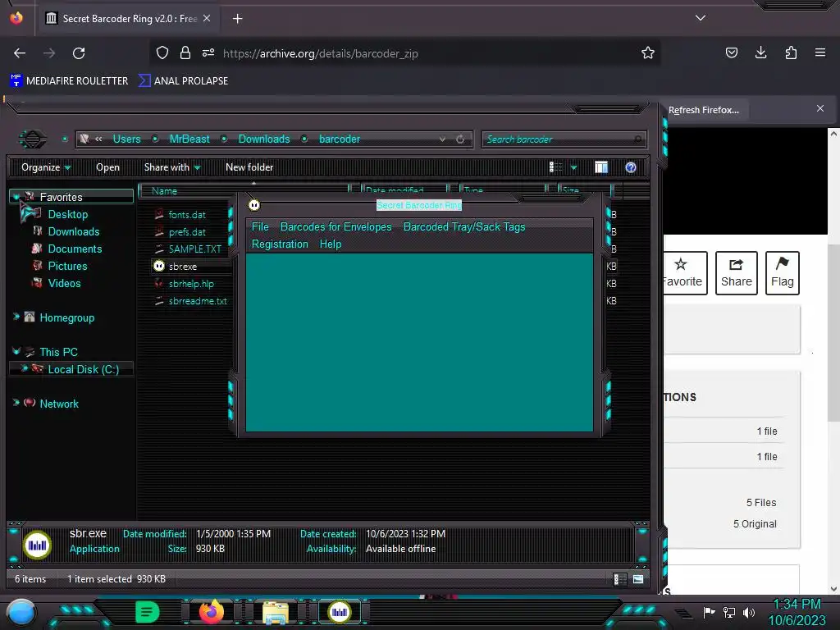Open the Share with dropdown
The image size is (840, 630).
tap(172, 167)
